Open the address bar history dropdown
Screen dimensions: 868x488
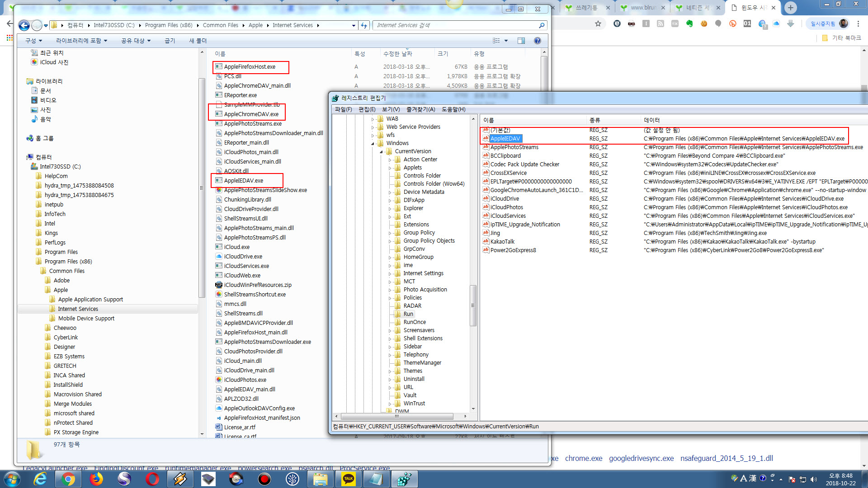[354, 26]
